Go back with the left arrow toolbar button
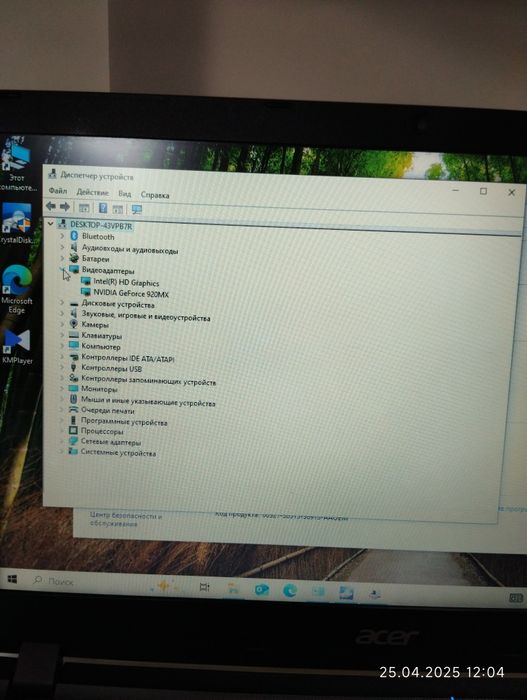This screenshot has width=527, height=700. 51,206
